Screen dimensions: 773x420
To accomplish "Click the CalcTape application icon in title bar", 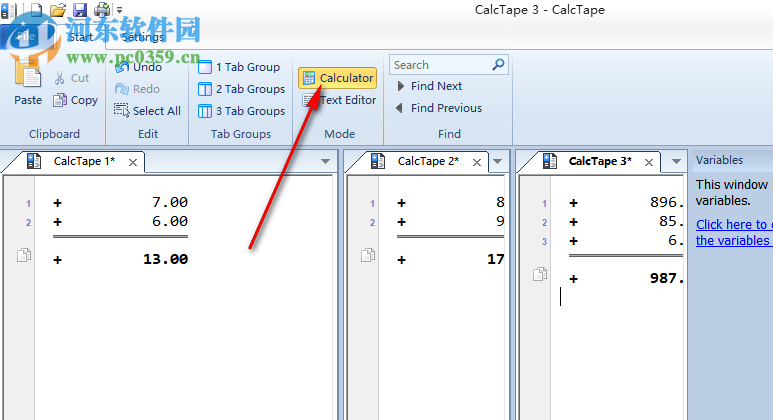I will pos(8,9).
